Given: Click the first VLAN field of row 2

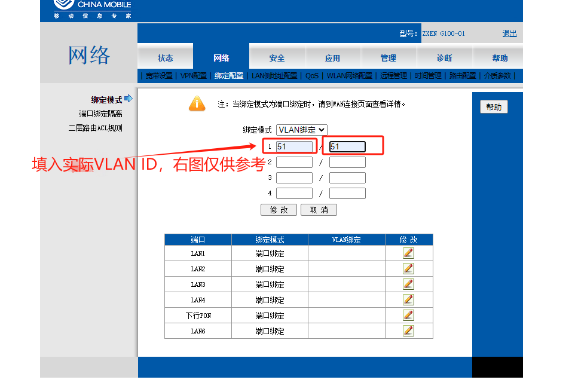Looking at the screenshot, I should 295,163.
